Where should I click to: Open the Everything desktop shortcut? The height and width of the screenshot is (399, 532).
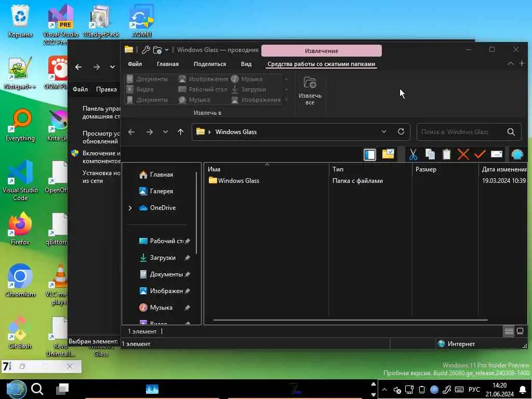[x=20, y=125]
